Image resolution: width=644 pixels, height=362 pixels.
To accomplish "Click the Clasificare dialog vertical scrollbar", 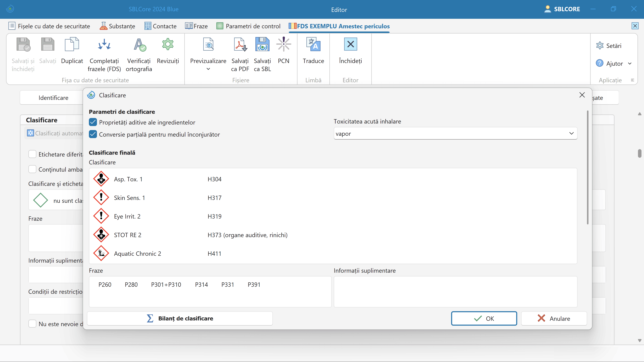I will 587,167.
